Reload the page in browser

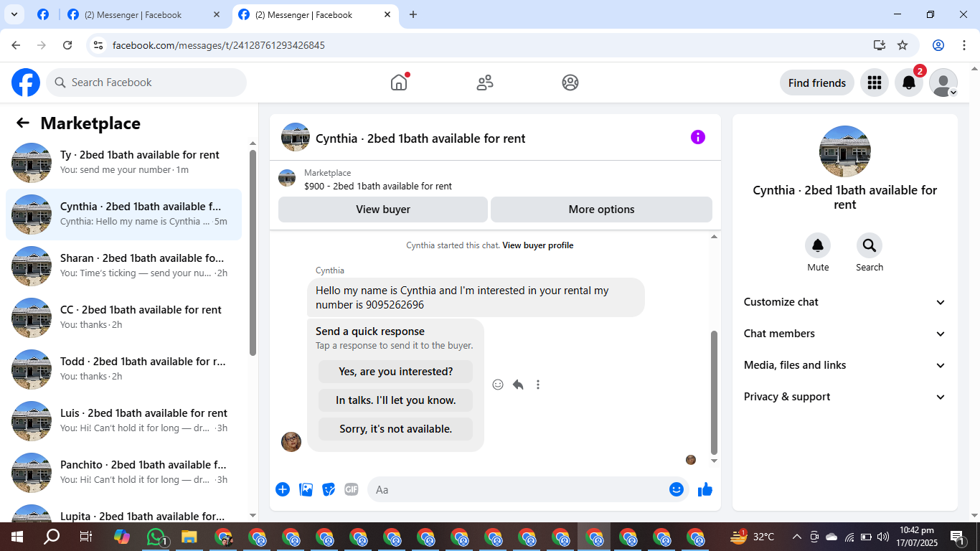[x=67, y=45]
